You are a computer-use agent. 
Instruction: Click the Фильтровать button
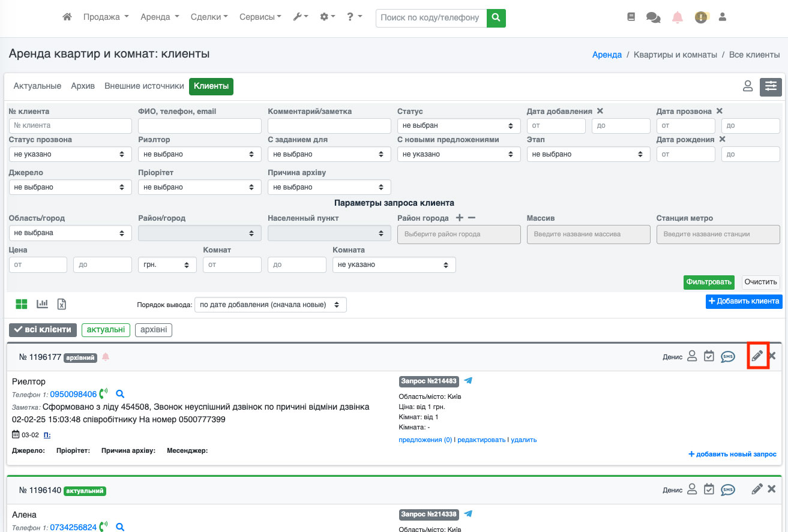709,282
